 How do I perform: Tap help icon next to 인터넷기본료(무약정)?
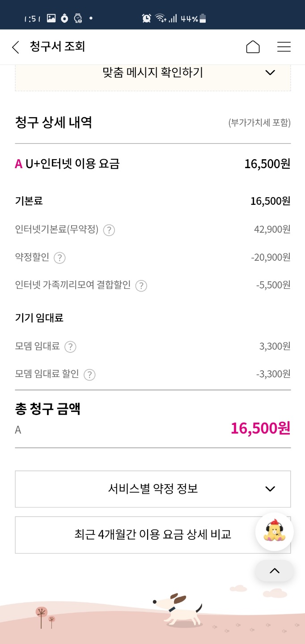tap(109, 230)
